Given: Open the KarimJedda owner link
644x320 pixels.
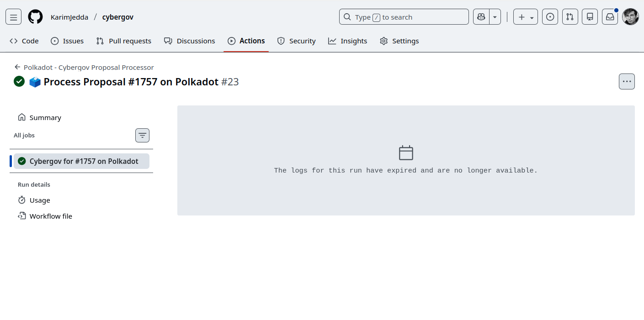Looking at the screenshot, I should (x=69, y=17).
